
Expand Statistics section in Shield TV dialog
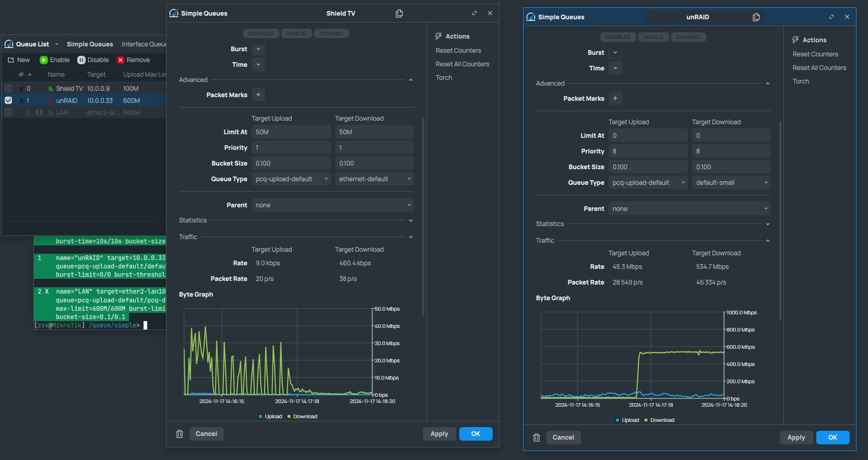tap(411, 221)
